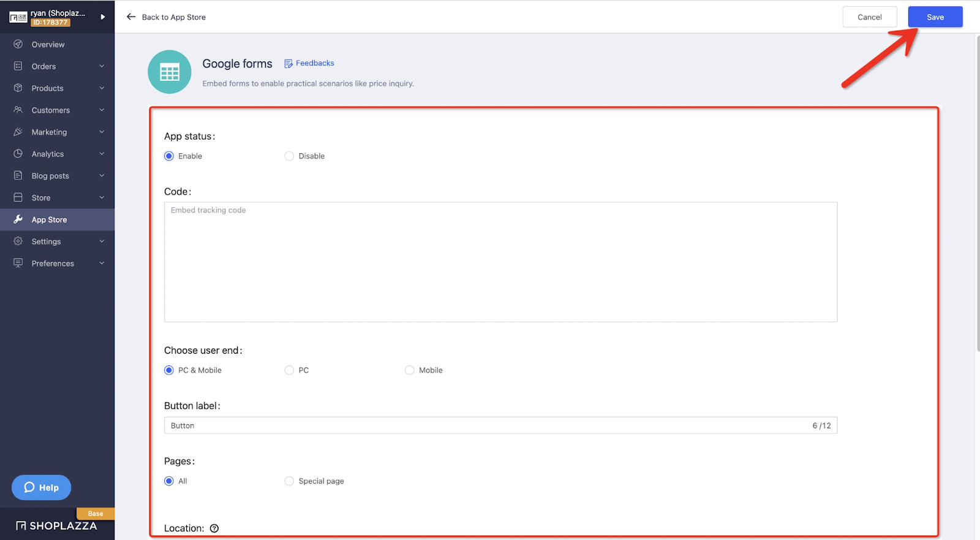Open the Analytics sidebar item
980x540 pixels.
coord(57,154)
